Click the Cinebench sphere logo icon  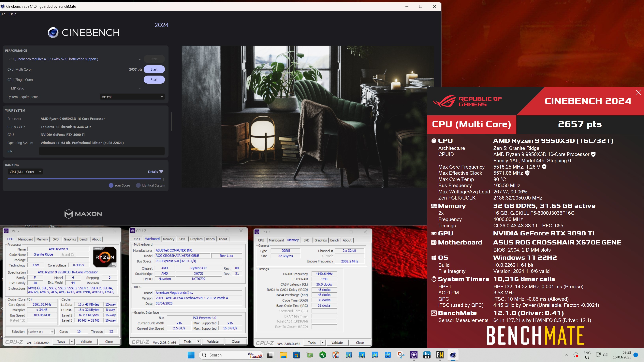[53, 33]
